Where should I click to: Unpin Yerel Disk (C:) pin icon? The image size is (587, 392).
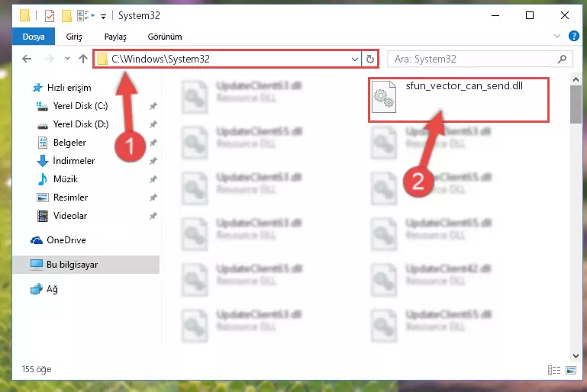(153, 106)
